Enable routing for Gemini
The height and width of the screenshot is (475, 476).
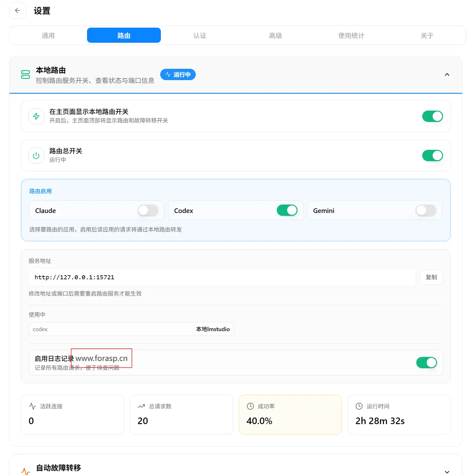426,210
